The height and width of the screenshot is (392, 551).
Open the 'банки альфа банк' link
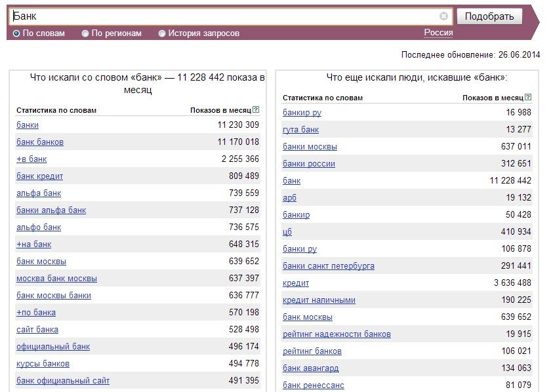click(51, 210)
